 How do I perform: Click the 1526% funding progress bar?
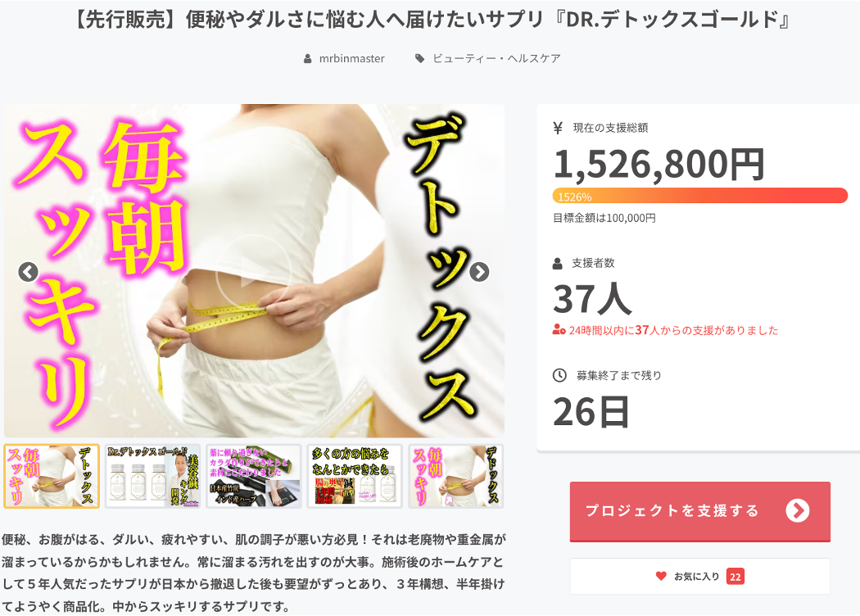[x=699, y=196]
